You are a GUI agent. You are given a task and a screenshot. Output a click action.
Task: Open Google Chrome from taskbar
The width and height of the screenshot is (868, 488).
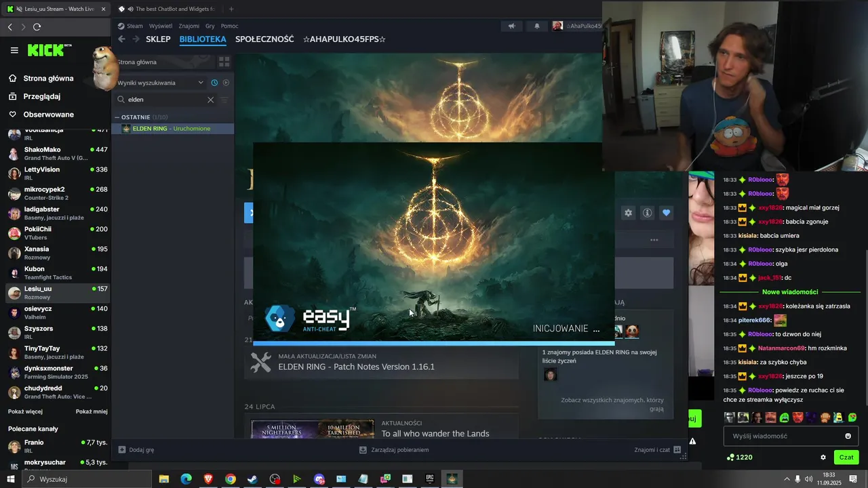coord(231,479)
